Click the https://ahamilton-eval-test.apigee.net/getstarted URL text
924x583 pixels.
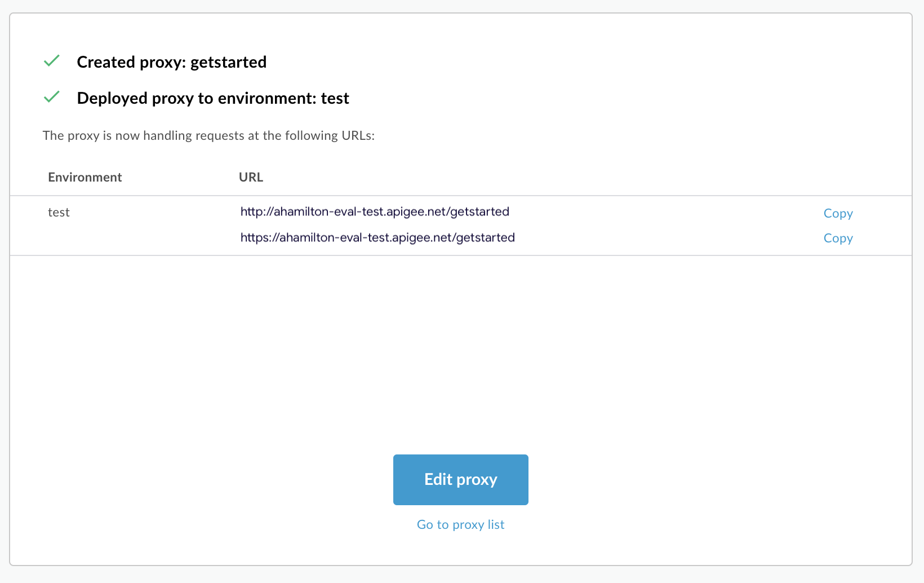377,237
